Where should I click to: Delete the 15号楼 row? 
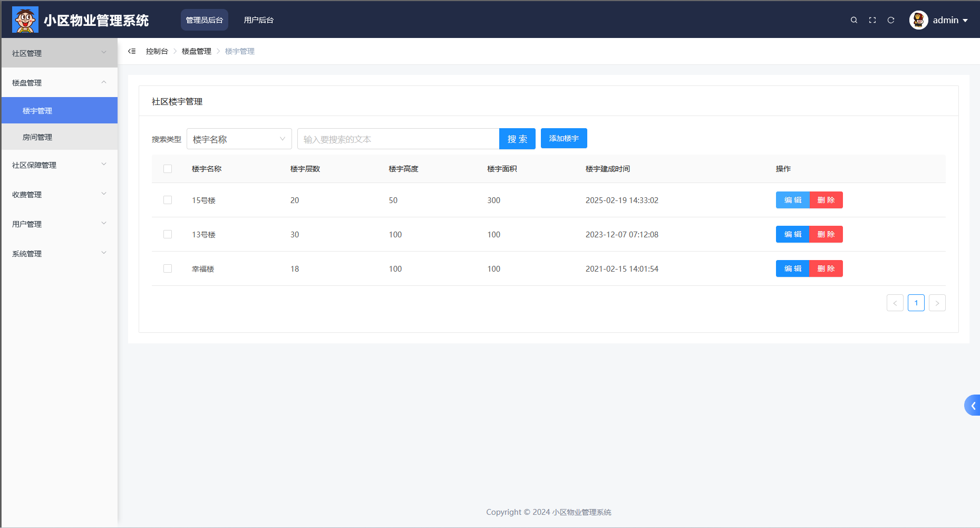[x=826, y=200]
